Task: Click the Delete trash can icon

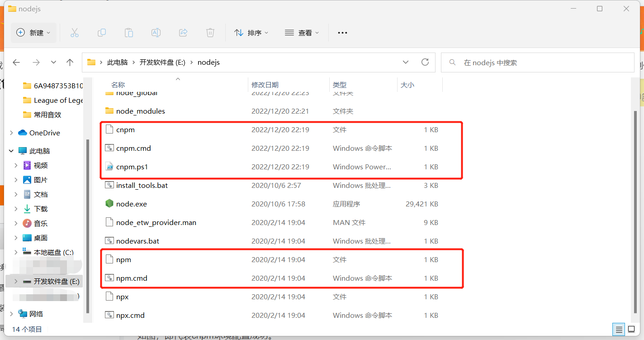Action: pyautogui.click(x=210, y=33)
